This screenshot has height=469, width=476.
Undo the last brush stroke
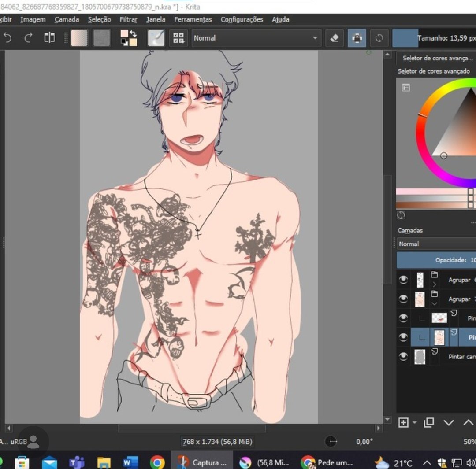tap(7, 38)
